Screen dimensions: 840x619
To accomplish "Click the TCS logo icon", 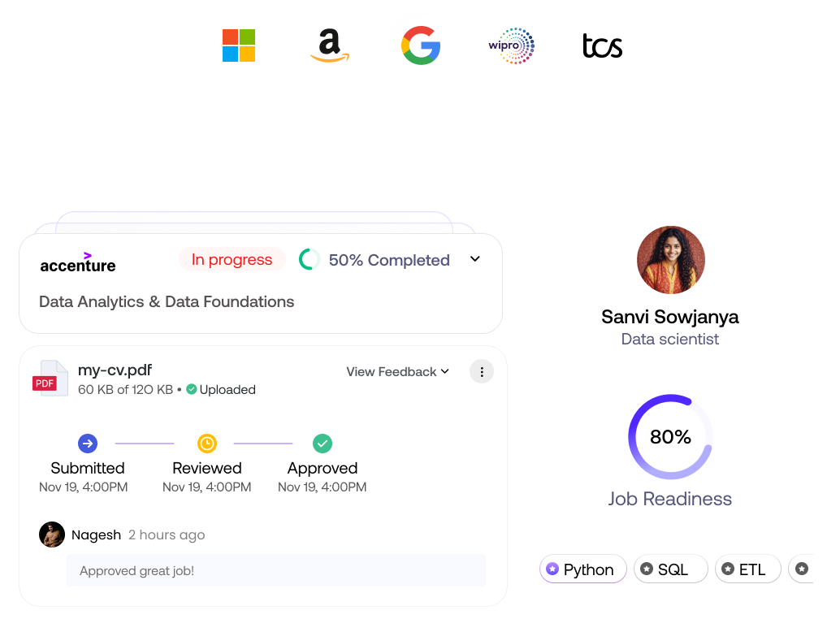I will point(603,45).
